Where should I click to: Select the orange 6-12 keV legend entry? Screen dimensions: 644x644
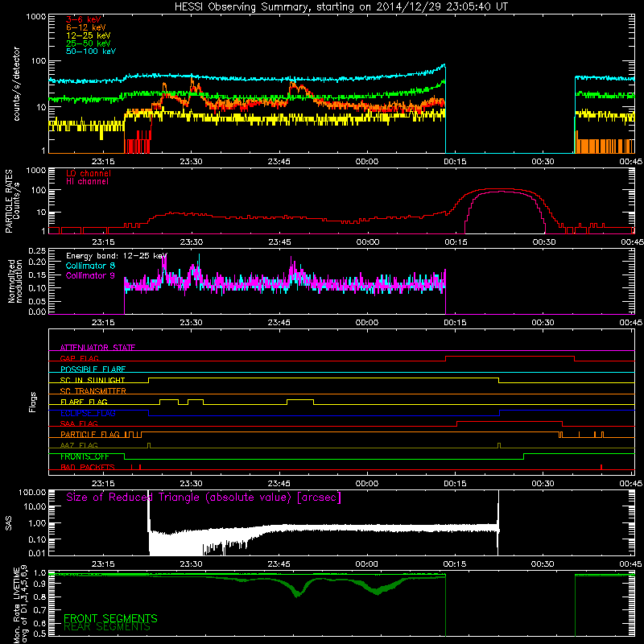pos(86,27)
